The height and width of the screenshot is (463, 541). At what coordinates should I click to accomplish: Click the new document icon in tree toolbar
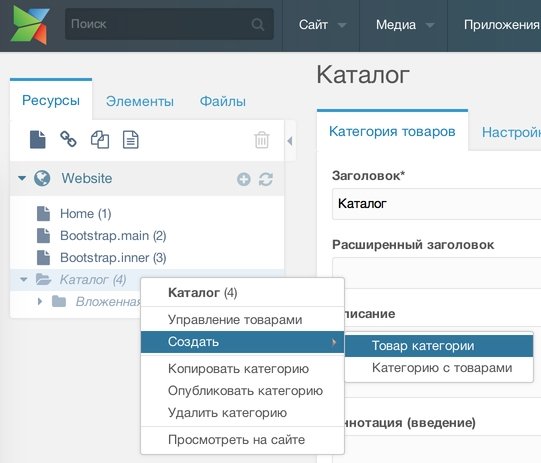tap(38, 139)
